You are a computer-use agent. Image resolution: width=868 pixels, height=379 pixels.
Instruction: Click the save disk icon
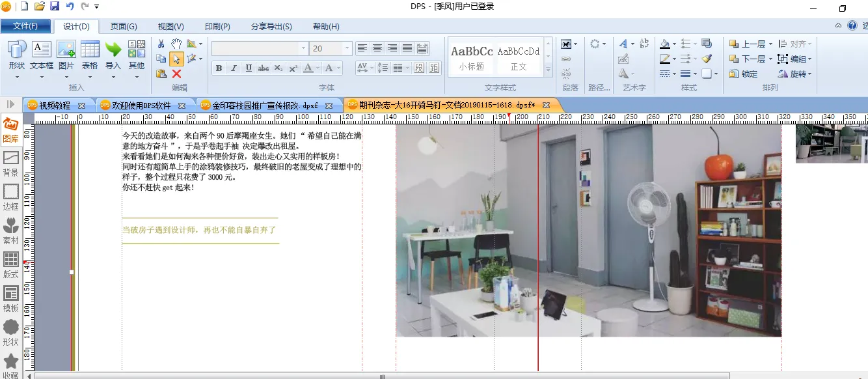point(55,7)
